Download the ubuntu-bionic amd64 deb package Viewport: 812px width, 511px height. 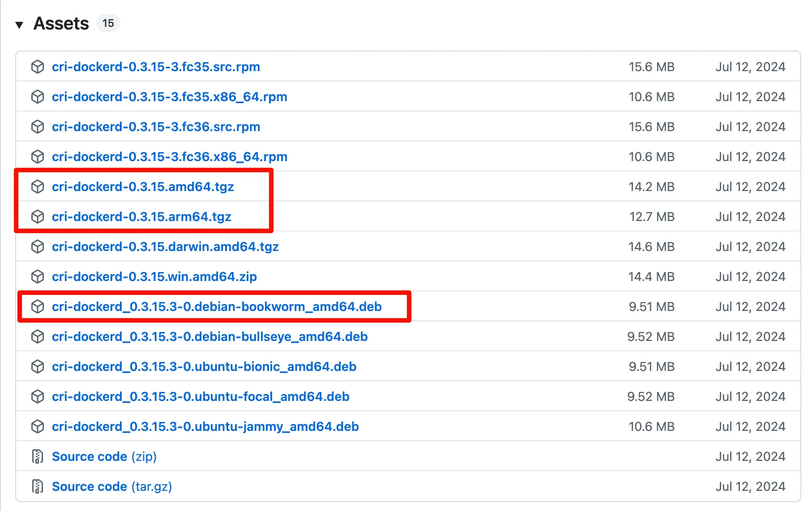pyautogui.click(x=204, y=366)
